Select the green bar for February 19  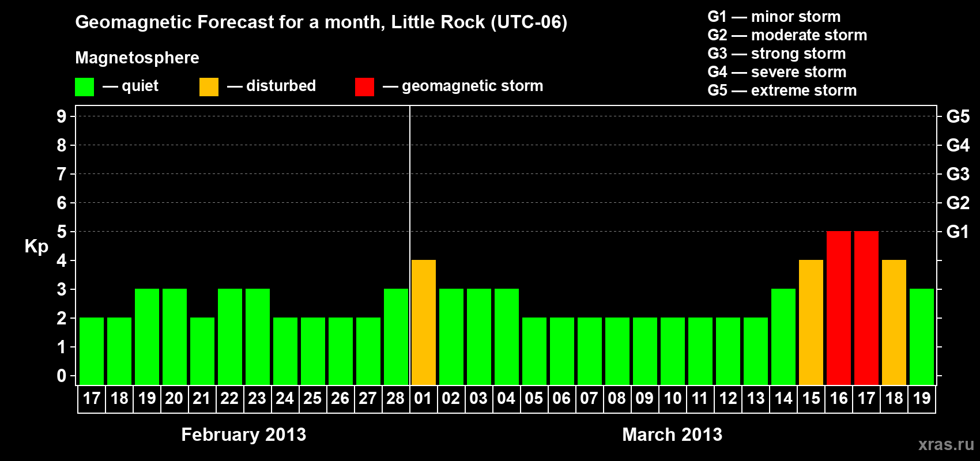[147, 337]
